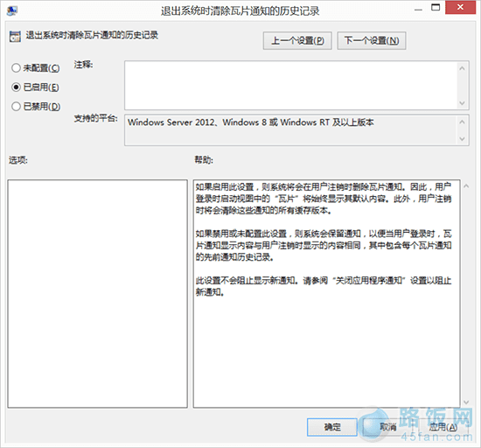Click the down arrow of the 帮助 scrollbar
The width and height of the screenshot is (481, 448).
tap(466, 402)
